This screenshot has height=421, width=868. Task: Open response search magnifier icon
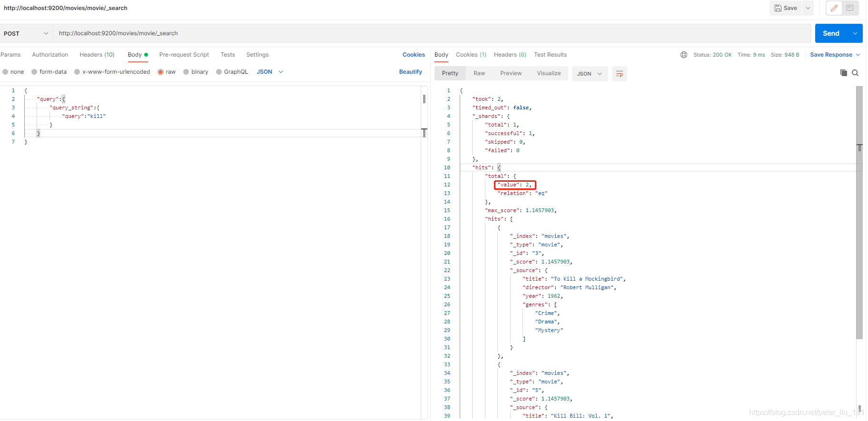click(855, 73)
